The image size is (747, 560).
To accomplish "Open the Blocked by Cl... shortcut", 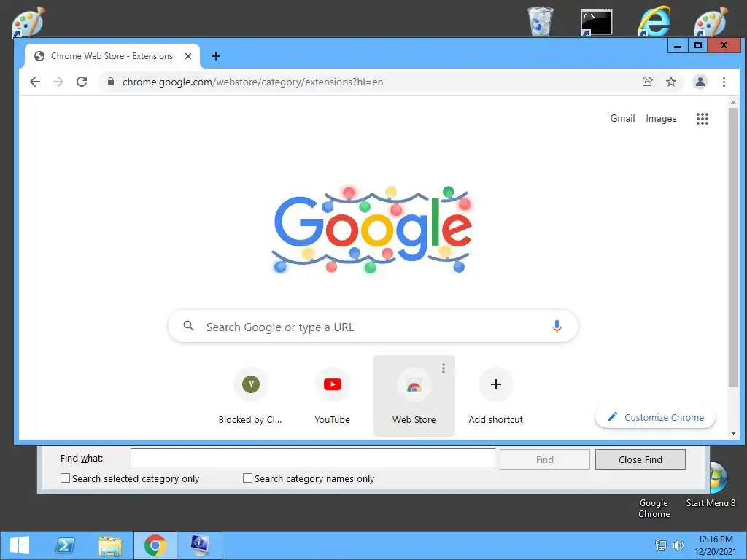I will point(251,396).
